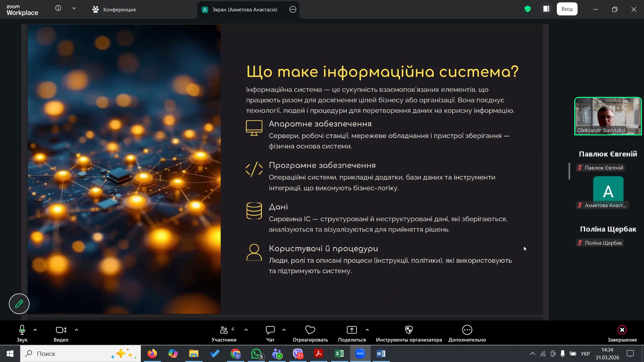Toggle camera with Видео button
The width and height of the screenshot is (644, 362).
tap(61, 330)
